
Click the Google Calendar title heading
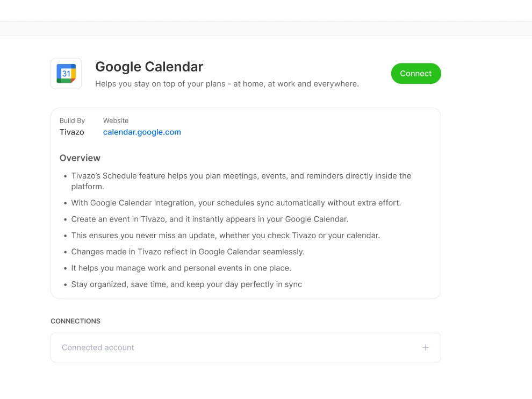click(x=149, y=67)
